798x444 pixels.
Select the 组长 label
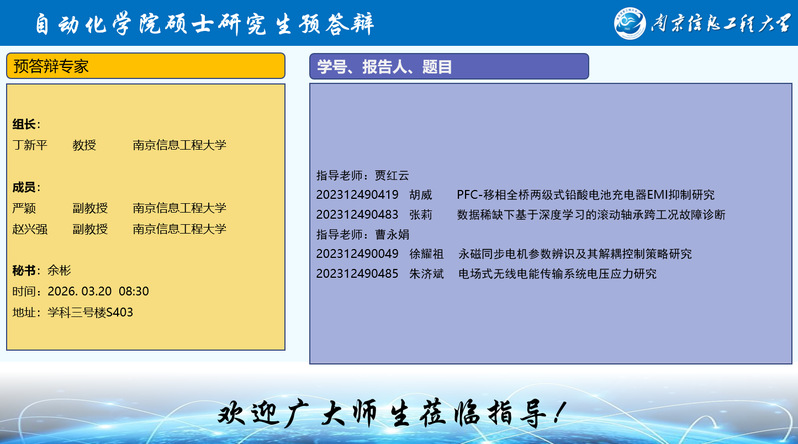click(x=27, y=125)
